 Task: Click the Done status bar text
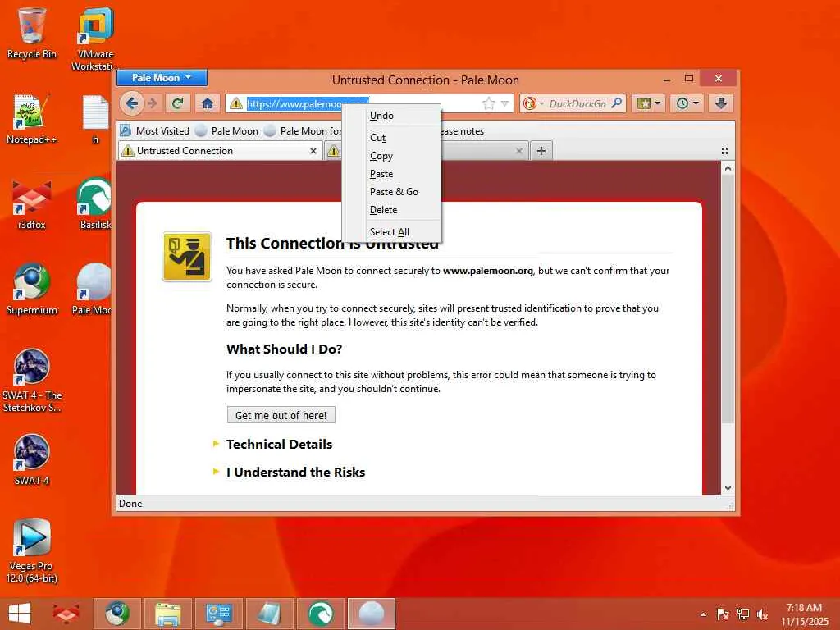130,504
